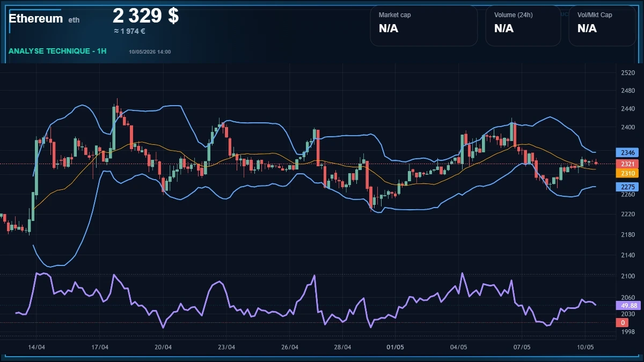Open the Market cap card
The width and height of the screenshot is (644, 362).
point(423,26)
